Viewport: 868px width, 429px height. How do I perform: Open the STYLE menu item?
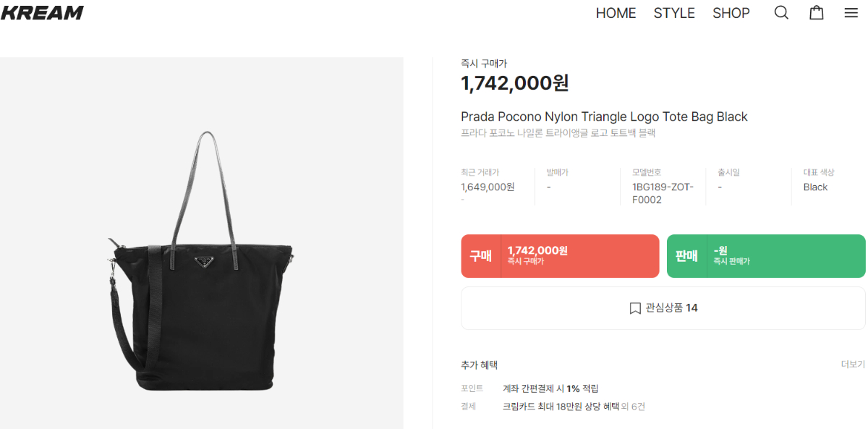674,13
